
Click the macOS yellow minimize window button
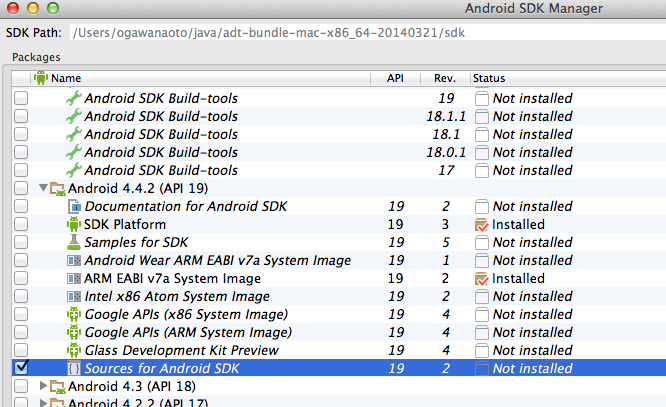33,8
